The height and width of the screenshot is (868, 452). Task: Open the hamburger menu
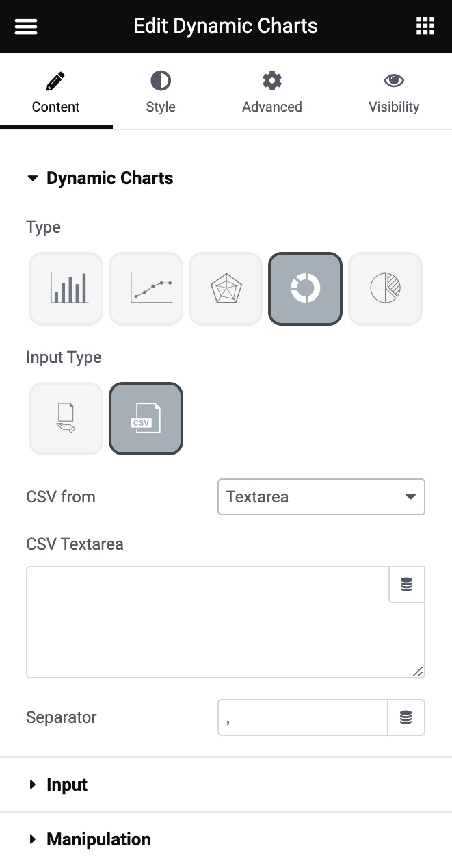pyautogui.click(x=26, y=27)
